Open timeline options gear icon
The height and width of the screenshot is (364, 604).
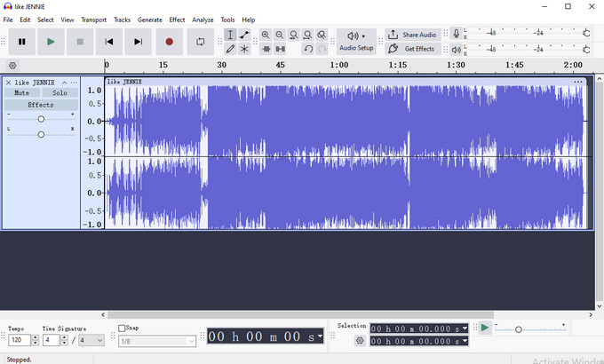coord(12,66)
